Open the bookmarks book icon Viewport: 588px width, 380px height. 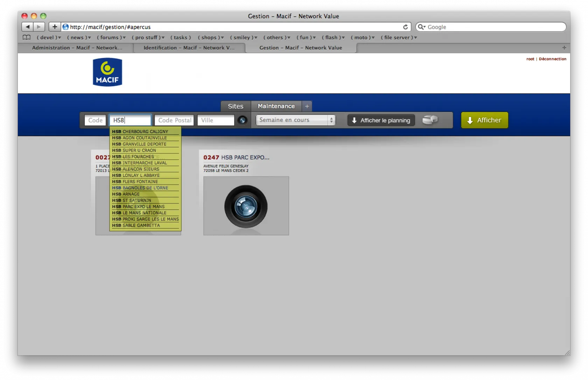pos(27,37)
